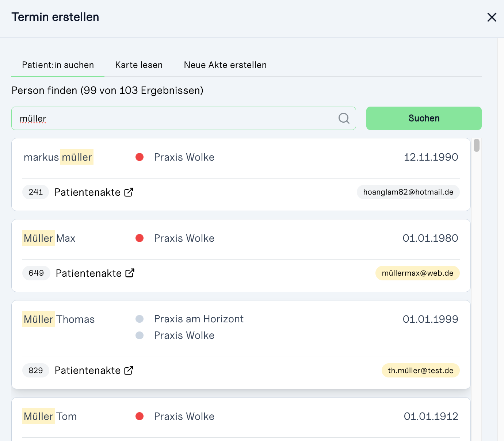504x441 pixels.
Task: Select patient Müller Thomas
Action: [241, 345]
